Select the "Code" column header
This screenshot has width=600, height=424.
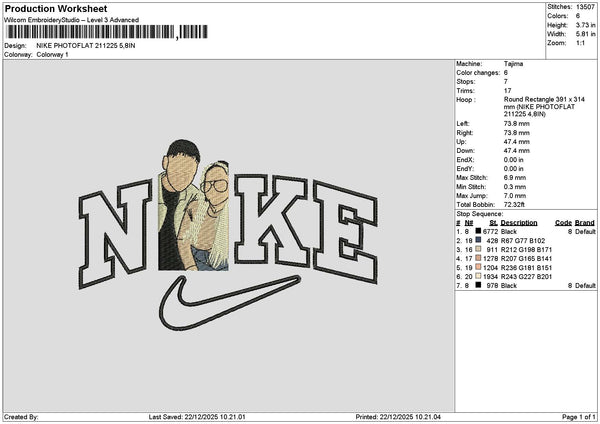pyautogui.click(x=563, y=223)
